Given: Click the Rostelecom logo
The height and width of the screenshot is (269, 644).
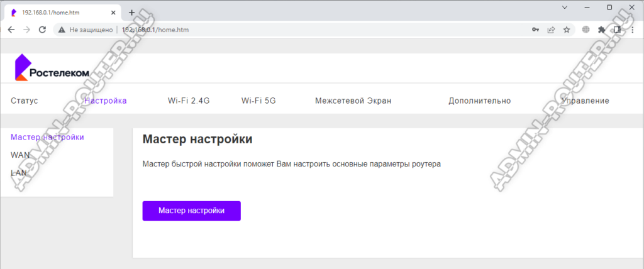Looking at the screenshot, I should pyautogui.click(x=52, y=68).
